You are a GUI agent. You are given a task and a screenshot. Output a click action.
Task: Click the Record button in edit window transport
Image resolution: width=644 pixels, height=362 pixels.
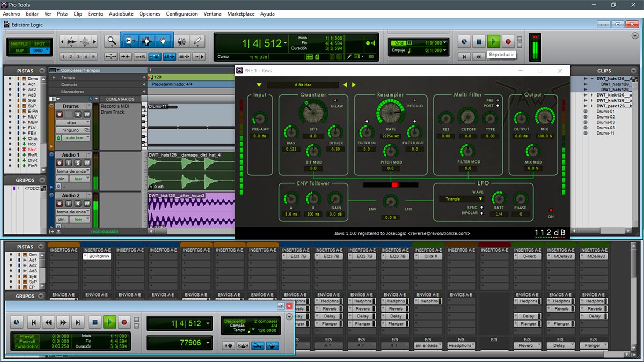(x=508, y=41)
